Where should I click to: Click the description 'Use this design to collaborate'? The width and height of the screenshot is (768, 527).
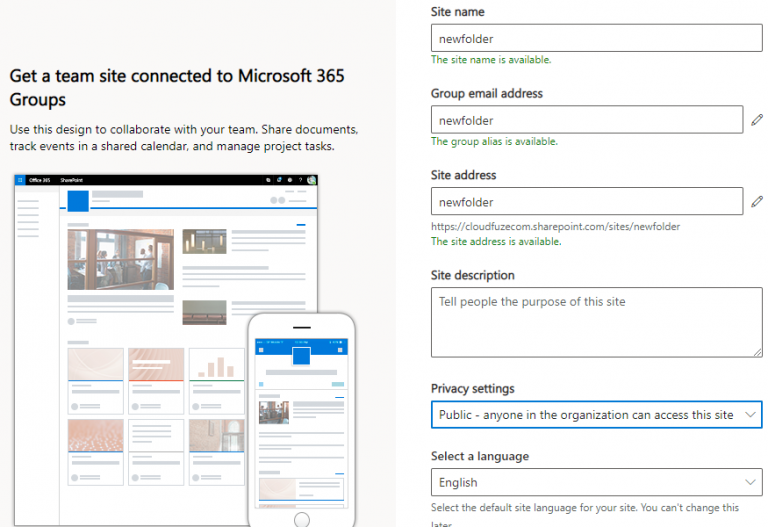[184, 138]
